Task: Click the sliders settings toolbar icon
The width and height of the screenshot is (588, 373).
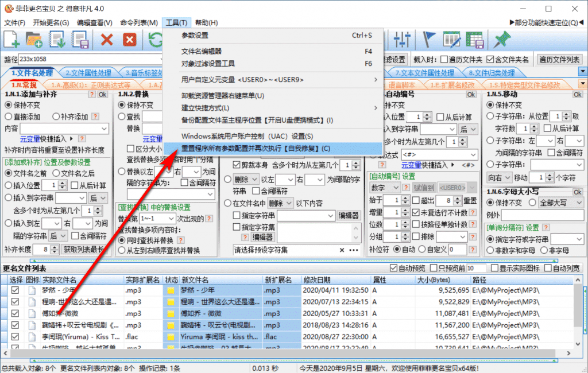Action: 401,40
